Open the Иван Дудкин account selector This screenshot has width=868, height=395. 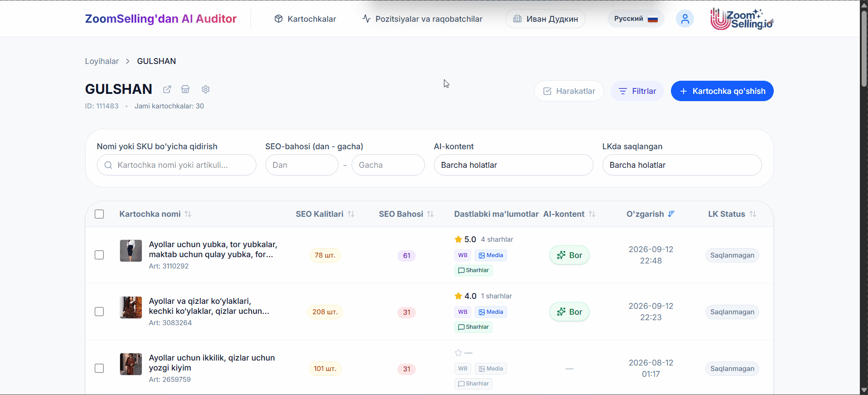tap(545, 19)
